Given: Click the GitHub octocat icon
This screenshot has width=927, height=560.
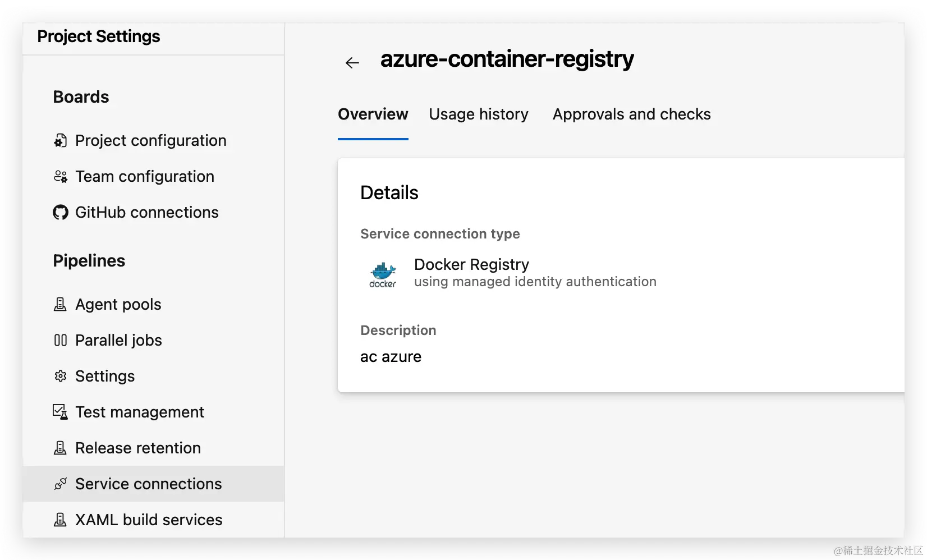Looking at the screenshot, I should click(60, 212).
